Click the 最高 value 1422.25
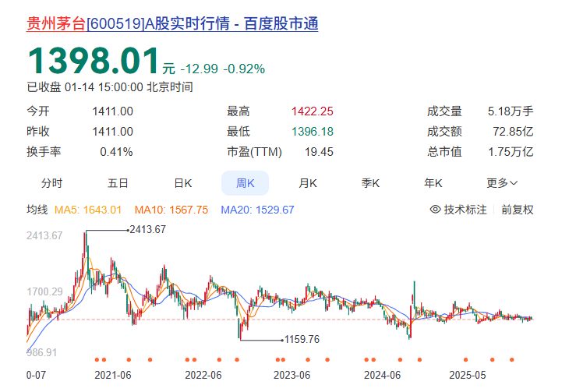The height and width of the screenshot is (392, 576). [313, 111]
